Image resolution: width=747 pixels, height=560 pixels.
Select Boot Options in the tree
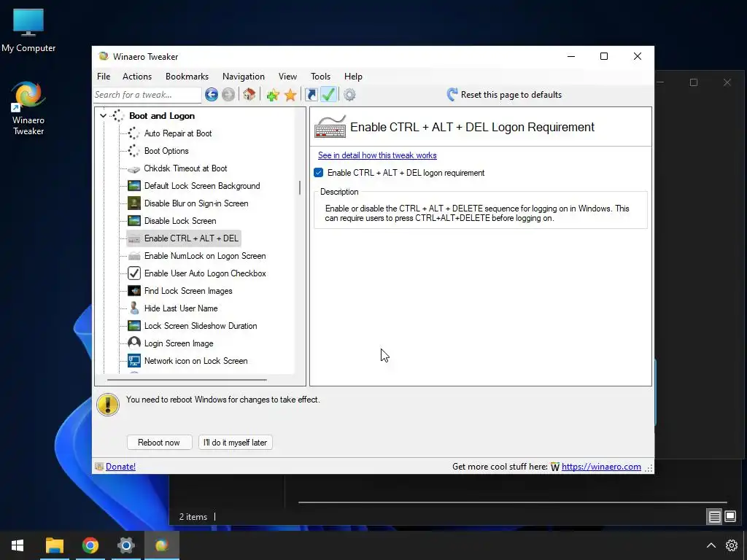click(x=166, y=151)
